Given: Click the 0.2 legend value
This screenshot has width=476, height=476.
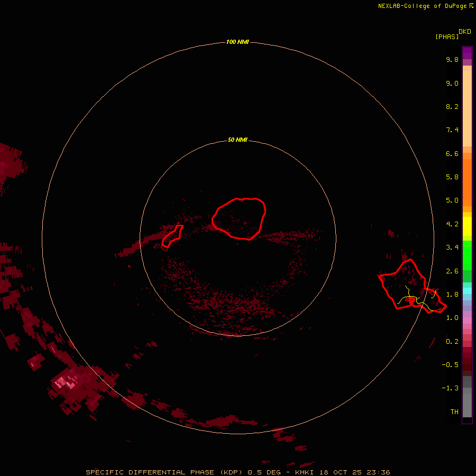Looking at the screenshot, I should pyautogui.click(x=452, y=342).
